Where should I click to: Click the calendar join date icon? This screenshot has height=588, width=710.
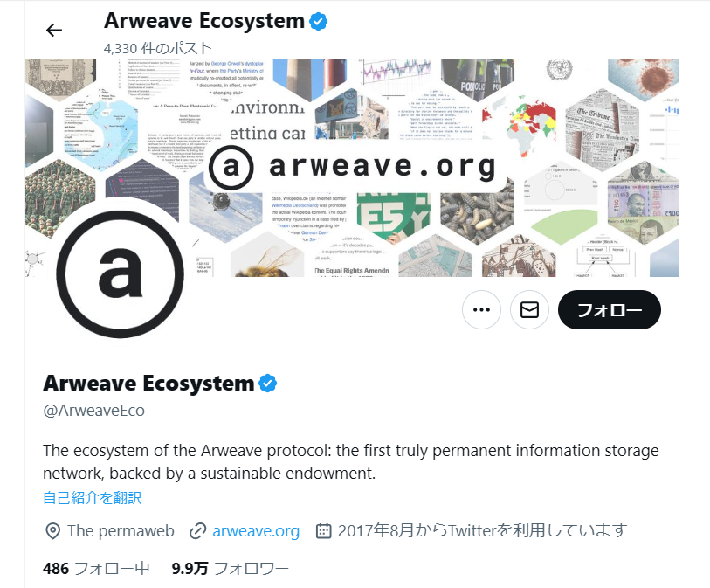[x=323, y=531]
